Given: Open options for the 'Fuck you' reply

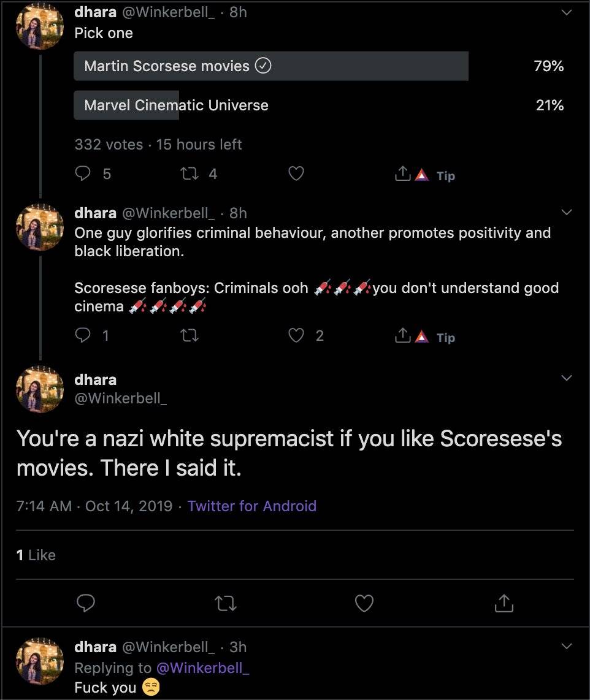Looking at the screenshot, I should [565, 645].
